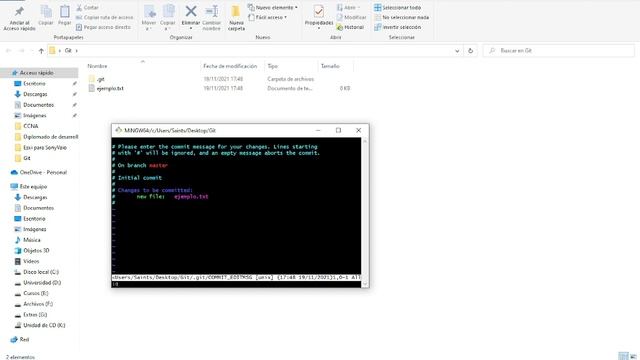
Task: Open pinned Imágenes in quick access
Action: pyautogui.click(x=35, y=116)
